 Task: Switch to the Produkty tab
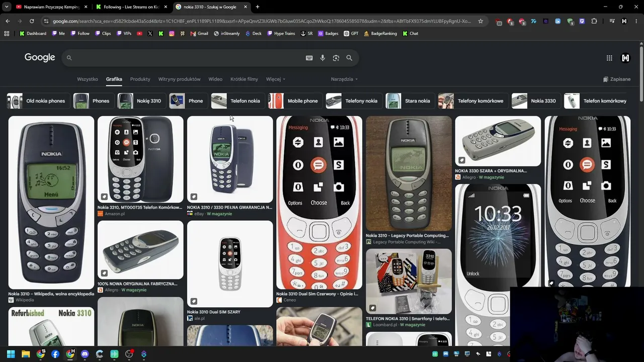click(140, 79)
